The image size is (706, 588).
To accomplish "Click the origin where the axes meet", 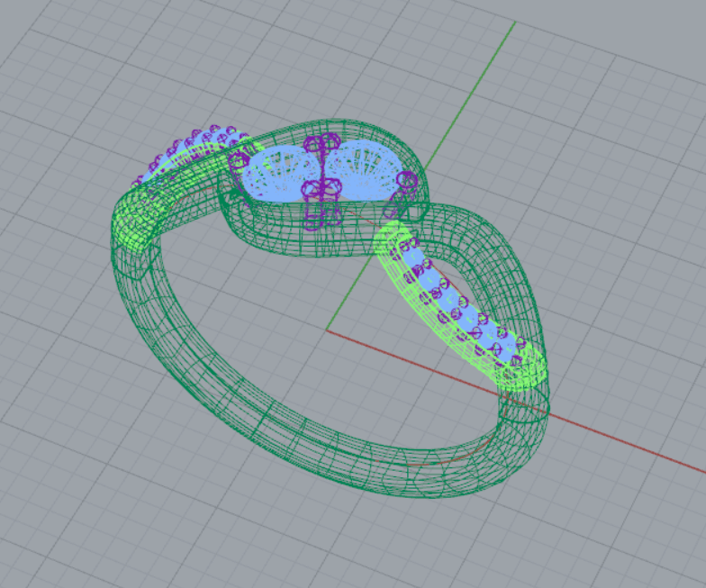I will pos(326,330).
